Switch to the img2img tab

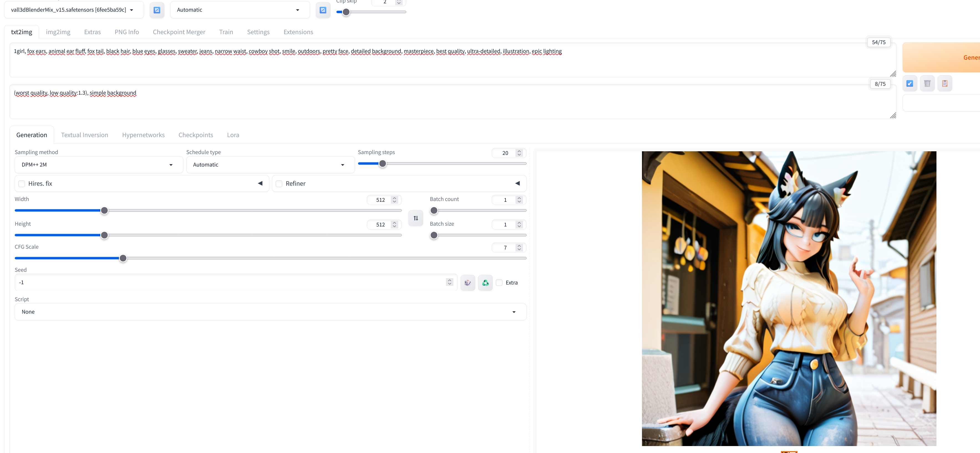[x=58, y=32]
